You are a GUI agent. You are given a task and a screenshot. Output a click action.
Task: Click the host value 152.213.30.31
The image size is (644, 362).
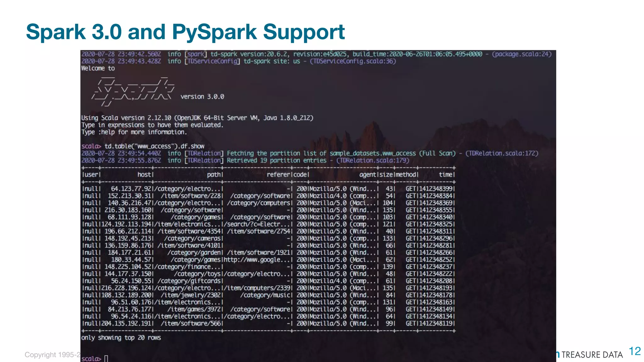tap(130, 196)
